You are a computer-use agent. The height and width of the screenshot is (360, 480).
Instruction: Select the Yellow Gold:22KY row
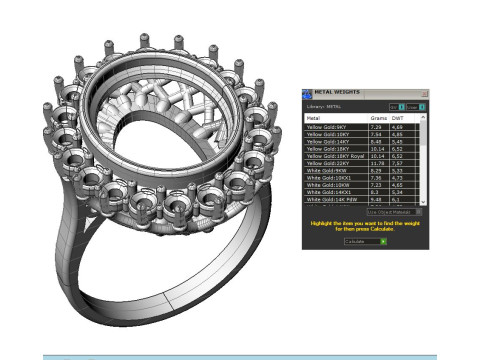click(362, 163)
